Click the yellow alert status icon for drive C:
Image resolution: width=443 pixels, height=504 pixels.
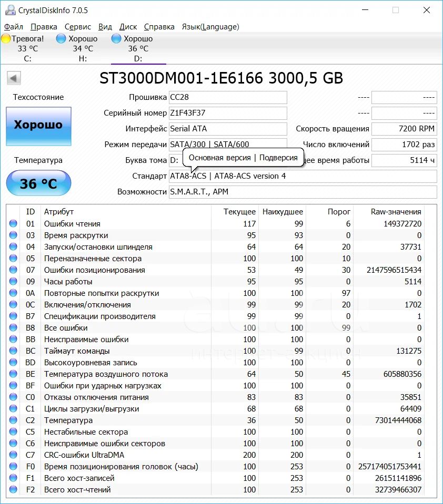[6, 38]
